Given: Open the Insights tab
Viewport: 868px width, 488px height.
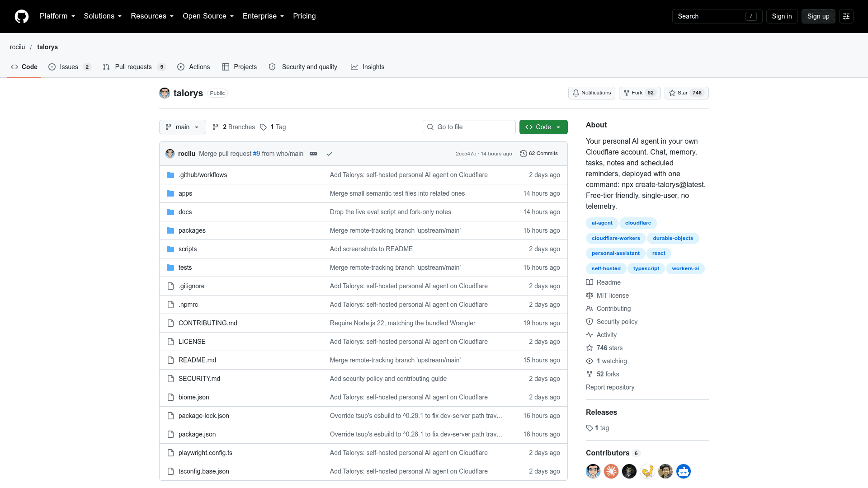Looking at the screenshot, I should [368, 67].
